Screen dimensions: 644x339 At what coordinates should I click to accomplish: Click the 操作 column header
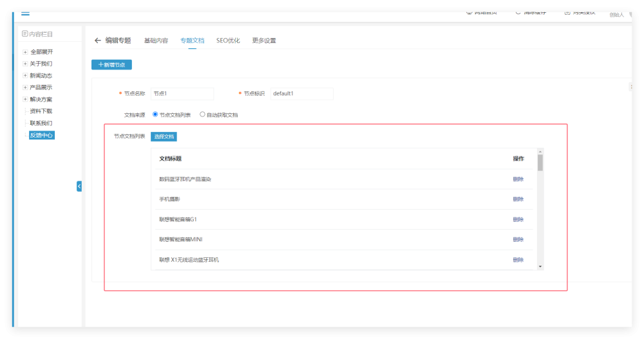coord(518,159)
